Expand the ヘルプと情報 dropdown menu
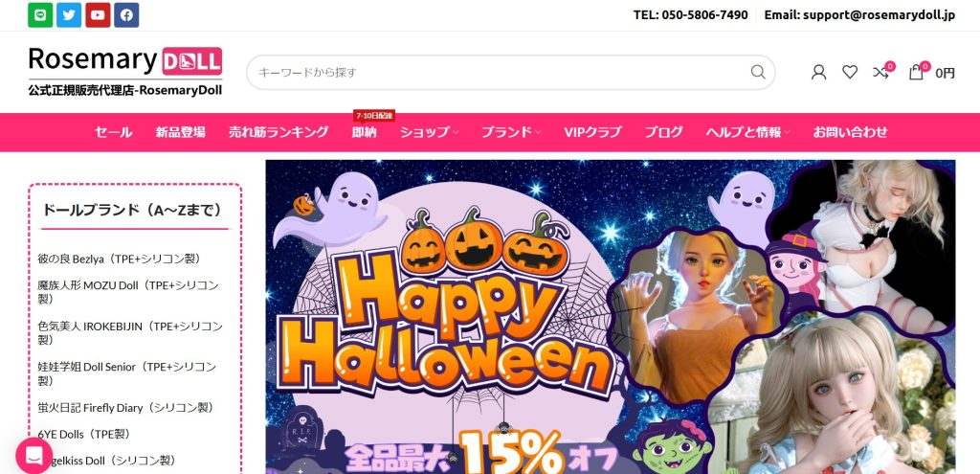This screenshot has width=980, height=474. tap(747, 132)
